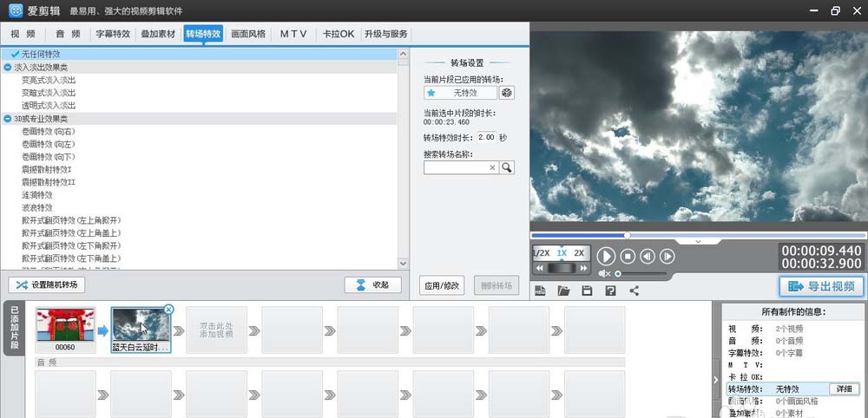Image resolution: width=868 pixels, height=418 pixels.
Task: Select 涟漪特效 transition
Action: [37, 194]
